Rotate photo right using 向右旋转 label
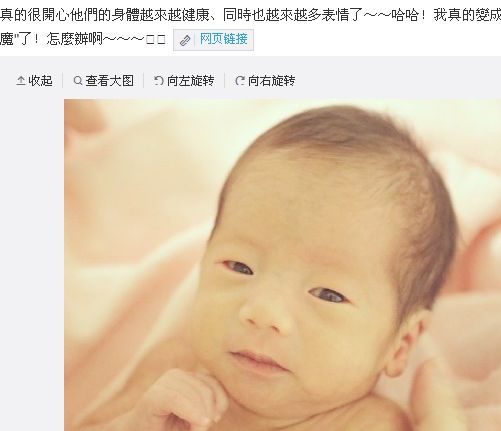This screenshot has width=501, height=431. [x=272, y=81]
